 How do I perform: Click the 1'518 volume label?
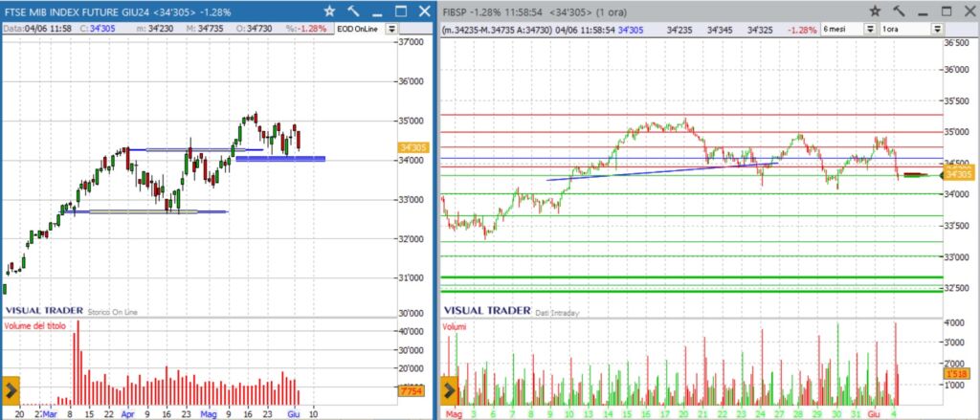pyautogui.click(x=956, y=374)
